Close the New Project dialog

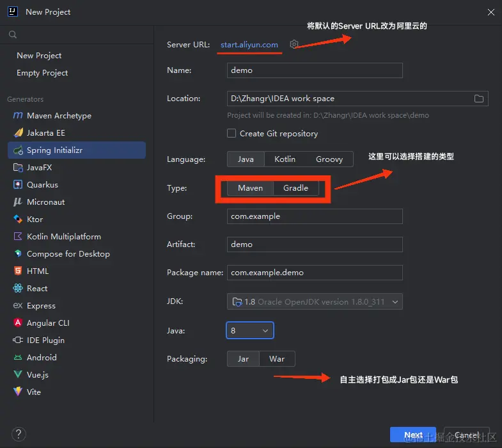pos(490,12)
